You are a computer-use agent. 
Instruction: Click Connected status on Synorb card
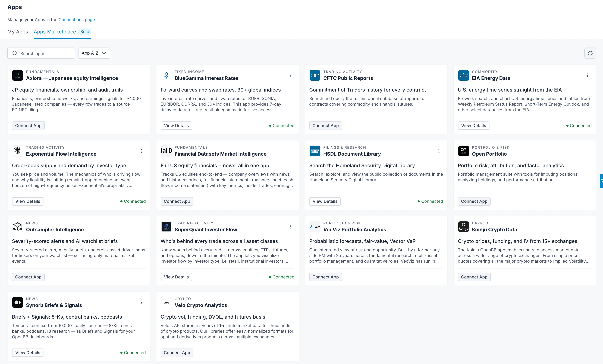[133, 353]
